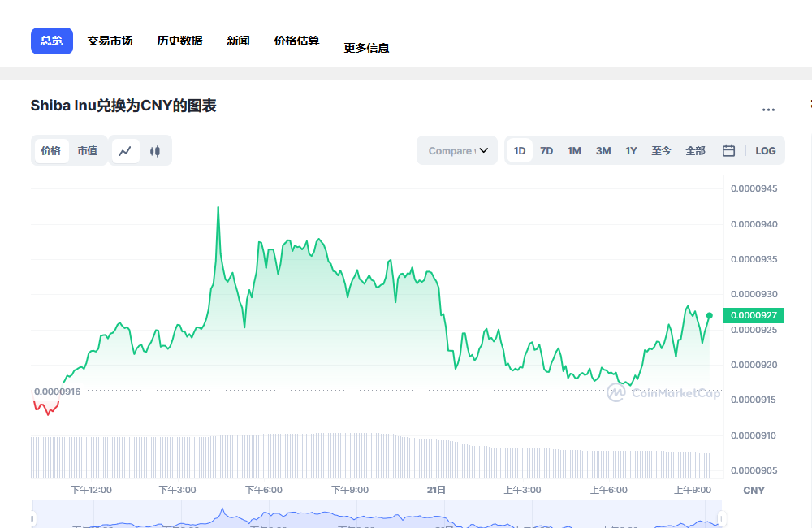Open the 总览 overview tab
The height and width of the screenshot is (528, 812).
(x=52, y=41)
